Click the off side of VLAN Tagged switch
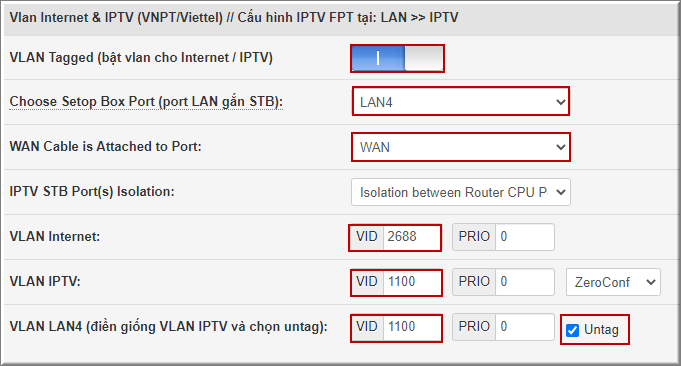This screenshot has width=681, height=366. (423, 58)
